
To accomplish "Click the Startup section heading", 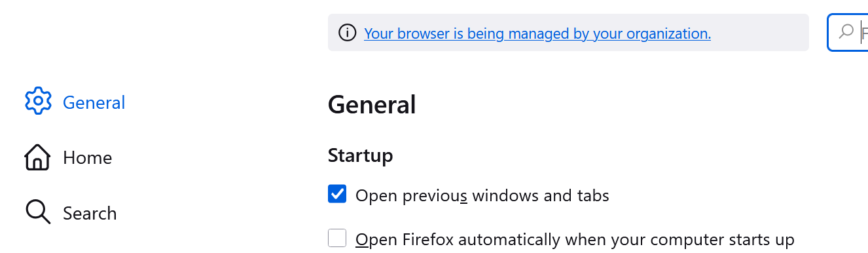I will click(361, 156).
